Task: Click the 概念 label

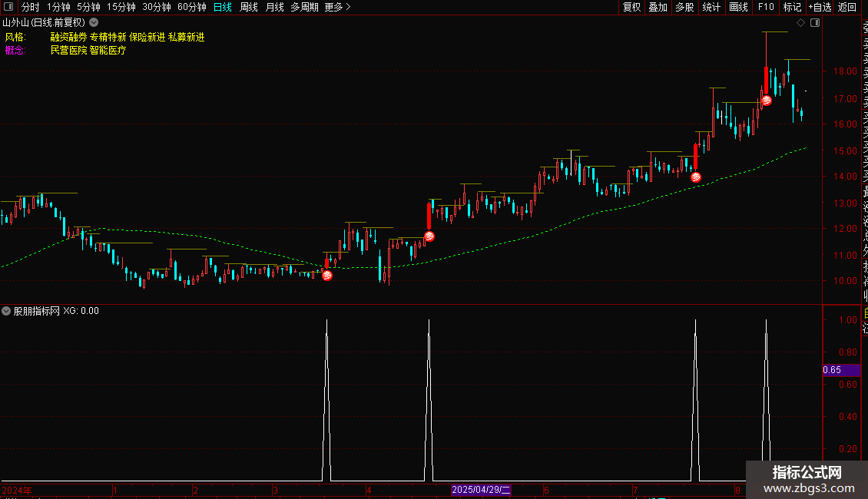Action: 15,51
